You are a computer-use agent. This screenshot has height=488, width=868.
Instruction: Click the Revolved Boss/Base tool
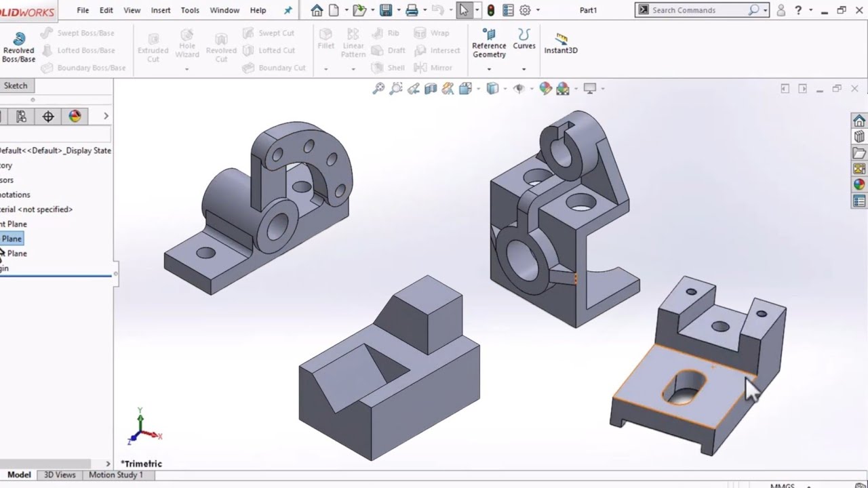pyautogui.click(x=19, y=47)
